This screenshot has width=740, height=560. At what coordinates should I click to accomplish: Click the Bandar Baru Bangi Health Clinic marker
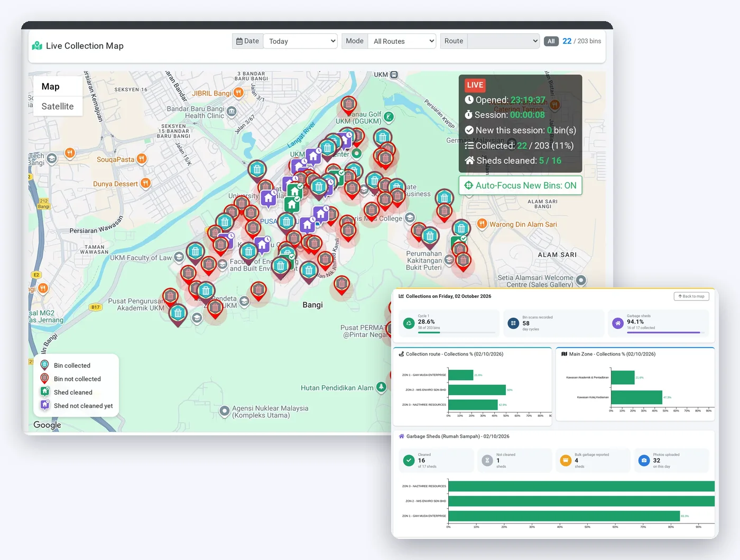click(232, 111)
